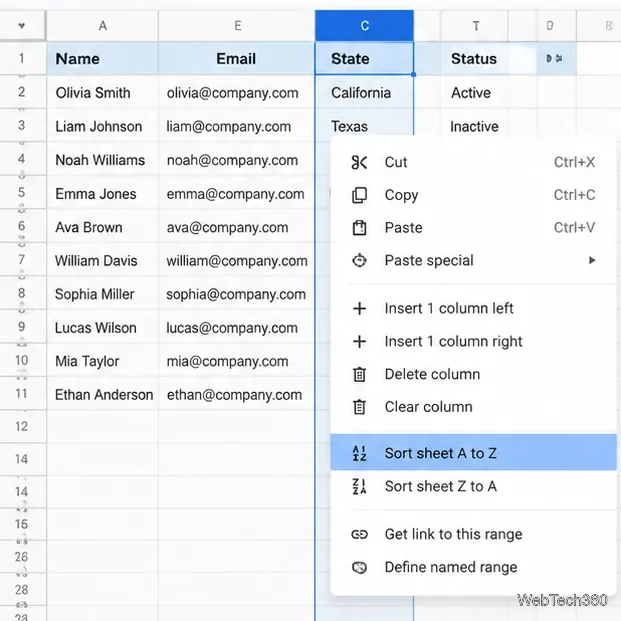Choose Clear column option
This screenshot has width=621, height=621.
pyautogui.click(x=473, y=407)
